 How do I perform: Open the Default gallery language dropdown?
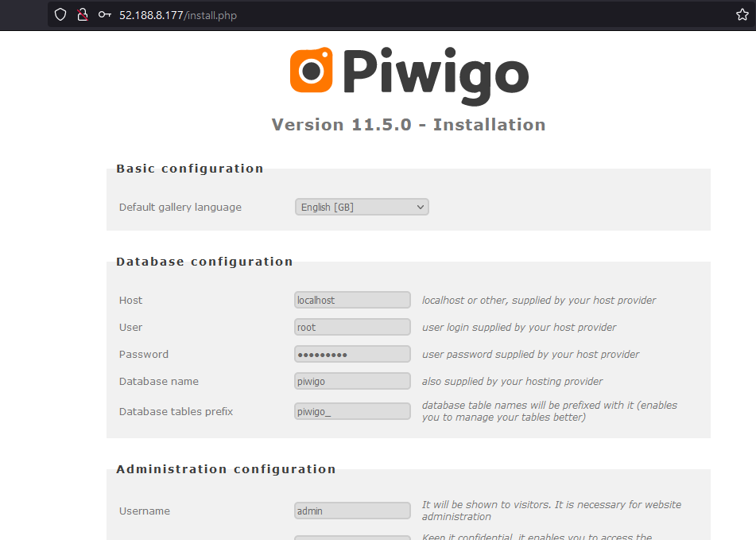362,207
